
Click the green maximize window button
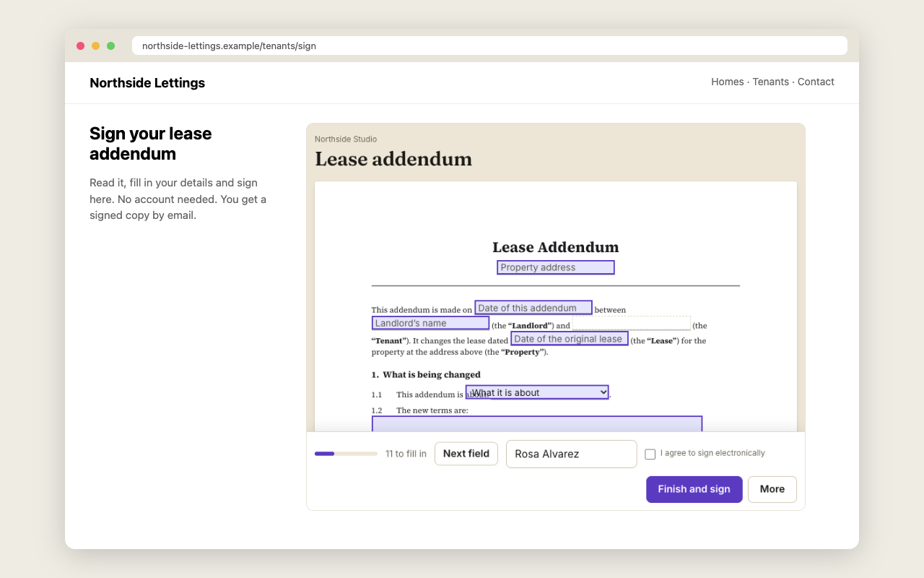coord(110,46)
